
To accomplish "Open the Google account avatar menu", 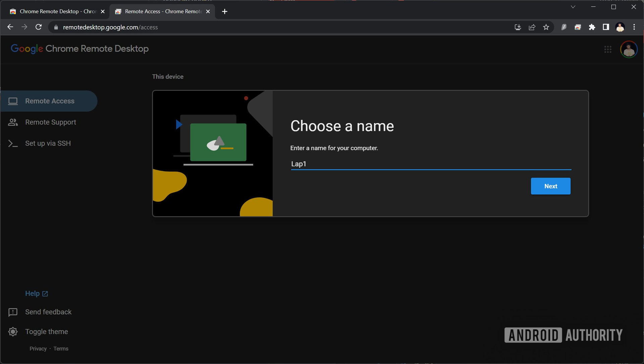I will tap(629, 49).
